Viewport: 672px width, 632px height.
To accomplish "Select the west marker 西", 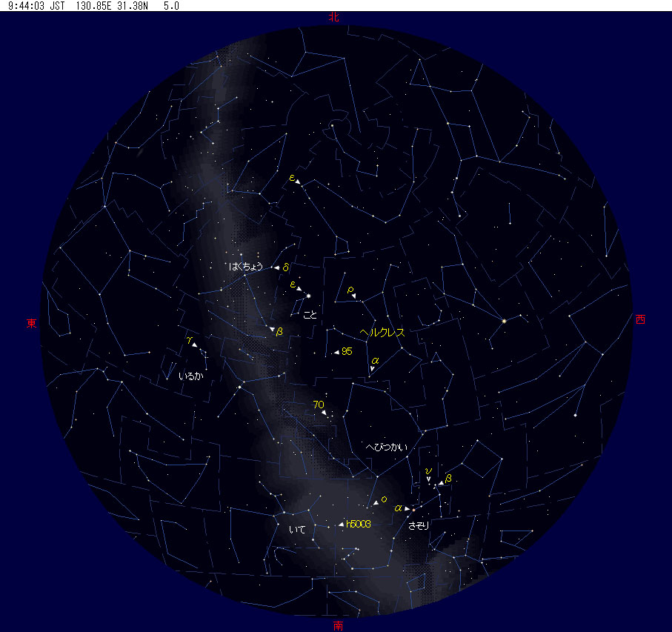I will pos(640,319).
